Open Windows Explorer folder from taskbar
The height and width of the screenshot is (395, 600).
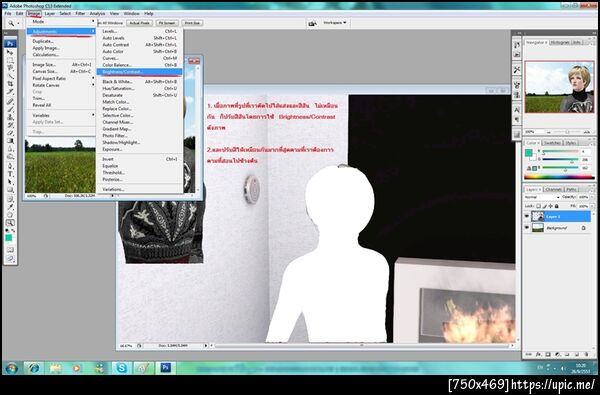tap(55, 368)
